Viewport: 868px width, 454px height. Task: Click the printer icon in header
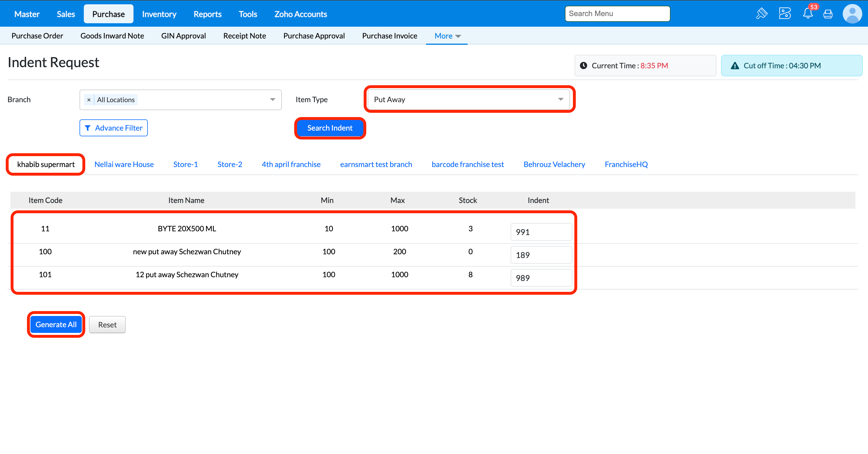pyautogui.click(x=828, y=14)
